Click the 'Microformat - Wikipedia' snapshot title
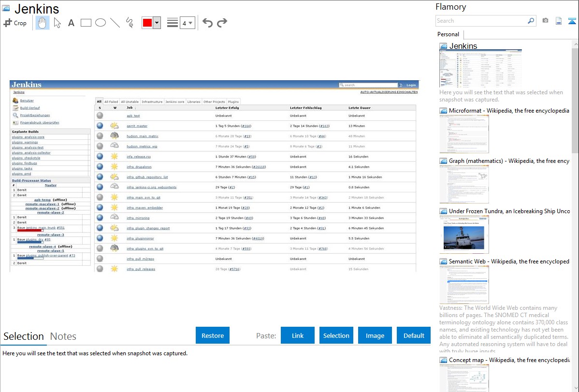Screen dimensions: 579x392 [x=509, y=111]
